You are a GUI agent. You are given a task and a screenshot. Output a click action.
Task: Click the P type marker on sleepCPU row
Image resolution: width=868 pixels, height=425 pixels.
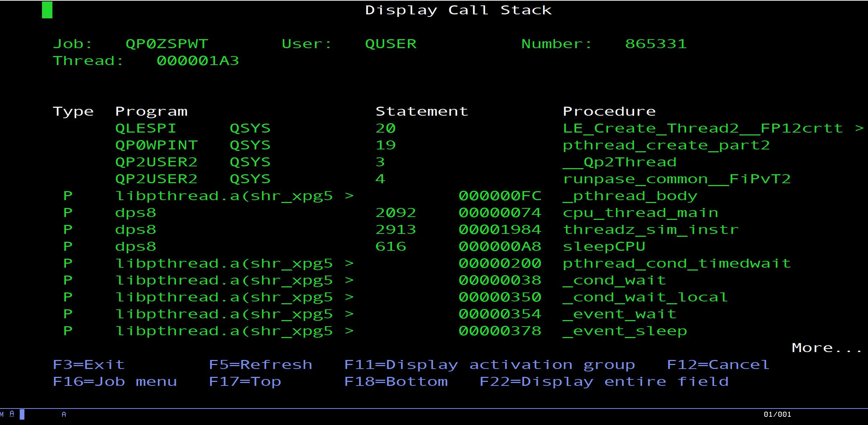(x=68, y=246)
